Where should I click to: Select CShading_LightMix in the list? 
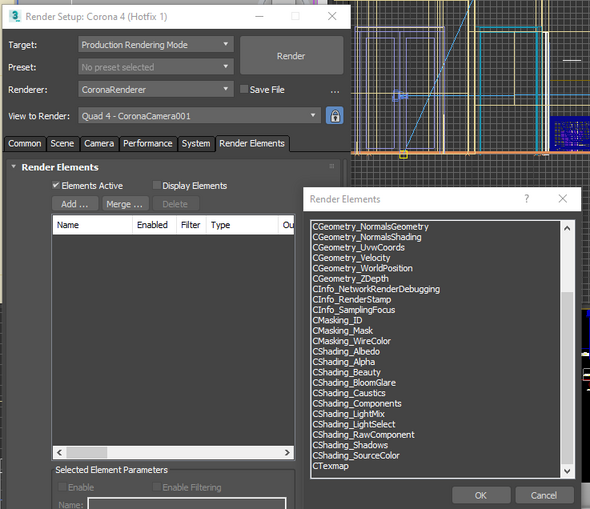348,414
